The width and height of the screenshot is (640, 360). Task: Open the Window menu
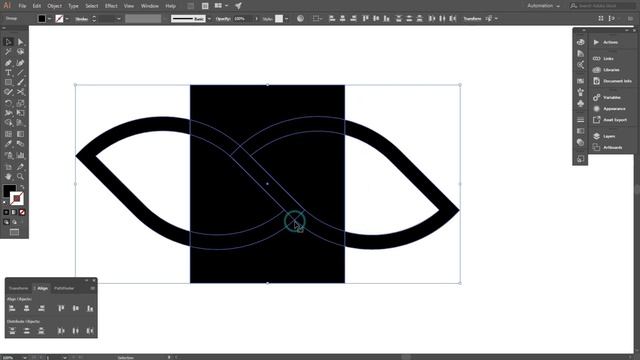[150, 6]
